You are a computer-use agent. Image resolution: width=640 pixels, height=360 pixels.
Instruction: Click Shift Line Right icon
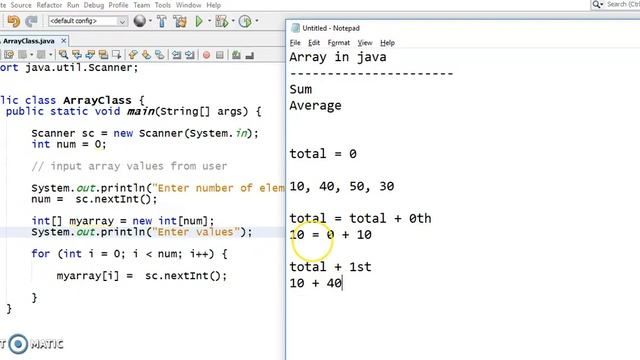[x=190, y=55]
